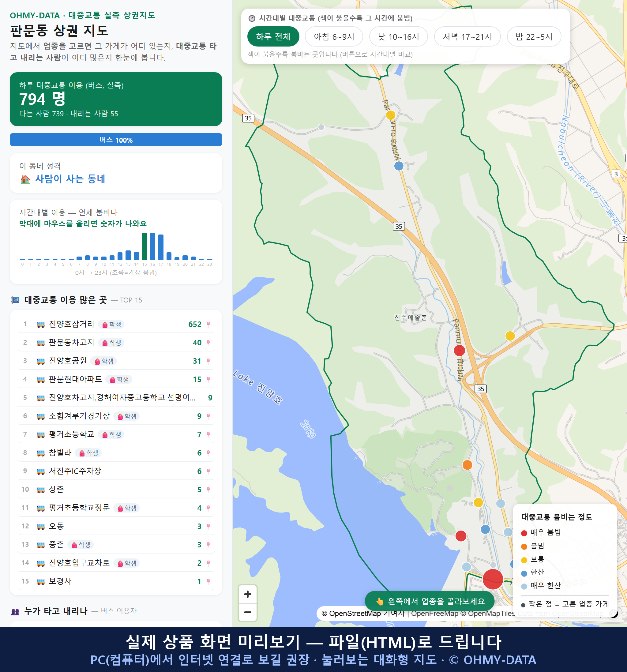Click the 보통 yellow legend swatch
The height and width of the screenshot is (672, 627).
524,560
